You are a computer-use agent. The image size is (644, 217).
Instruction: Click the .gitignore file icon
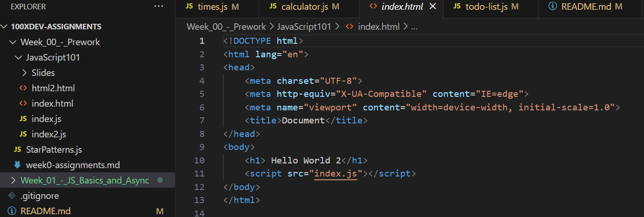12,196
